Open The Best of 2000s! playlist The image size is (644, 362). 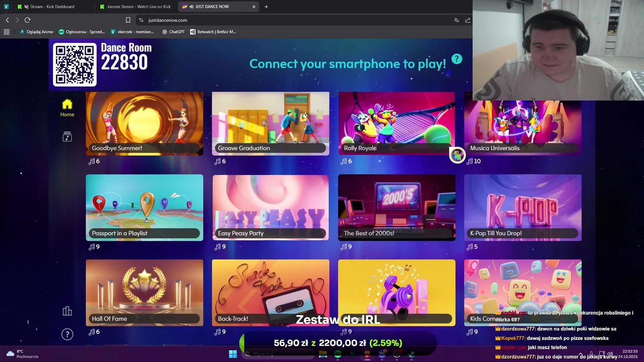point(396,207)
